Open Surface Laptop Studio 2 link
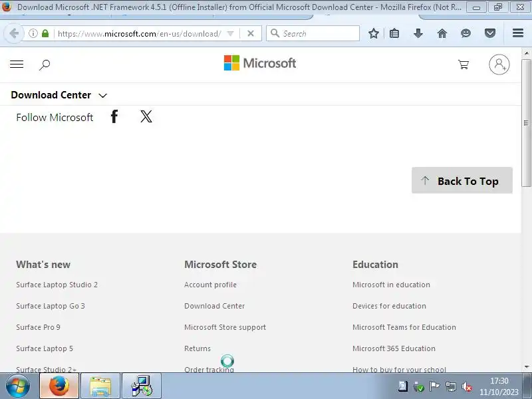 57,285
